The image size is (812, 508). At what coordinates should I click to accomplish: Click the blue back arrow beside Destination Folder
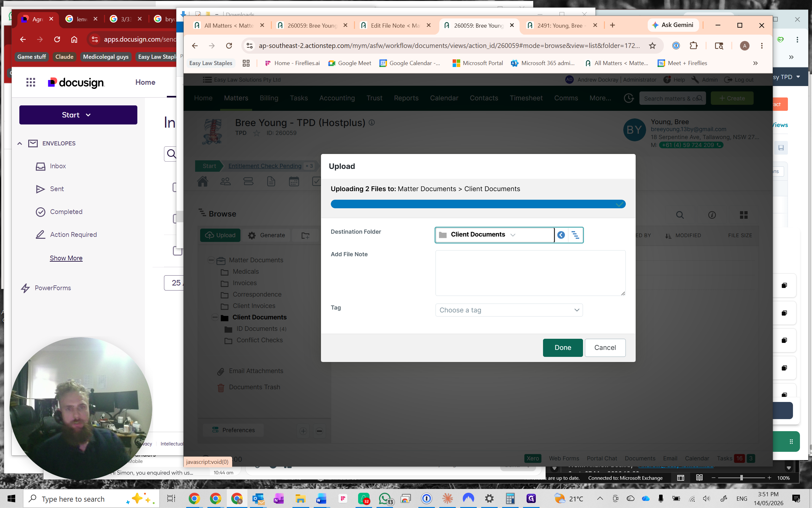point(561,235)
